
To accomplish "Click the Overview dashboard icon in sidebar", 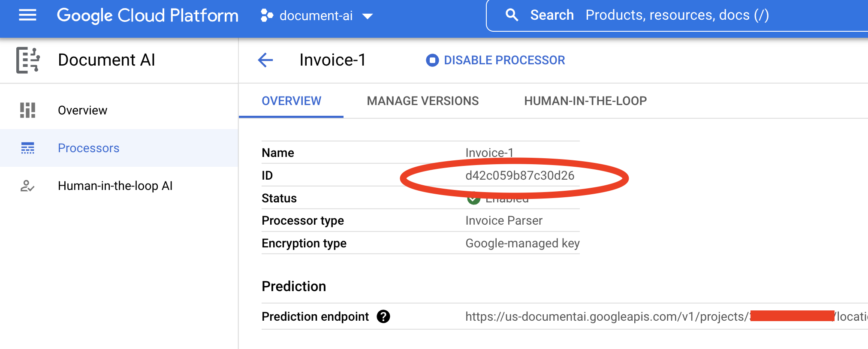I will click(27, 110).
